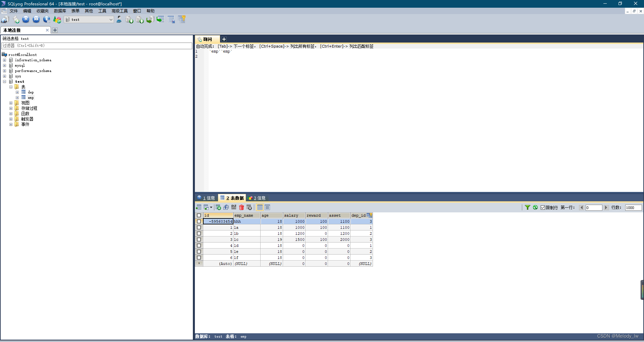Click the restore database from dump icon

tap(150, 19)
